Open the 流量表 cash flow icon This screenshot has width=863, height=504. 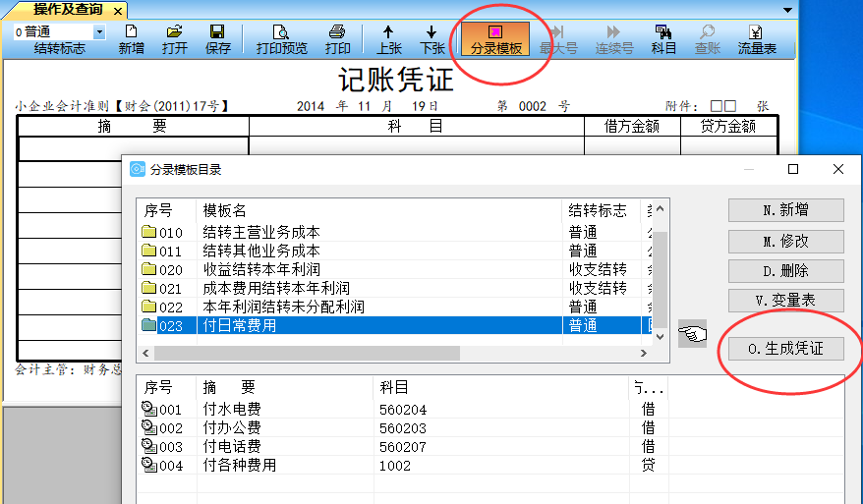[757, 39]
